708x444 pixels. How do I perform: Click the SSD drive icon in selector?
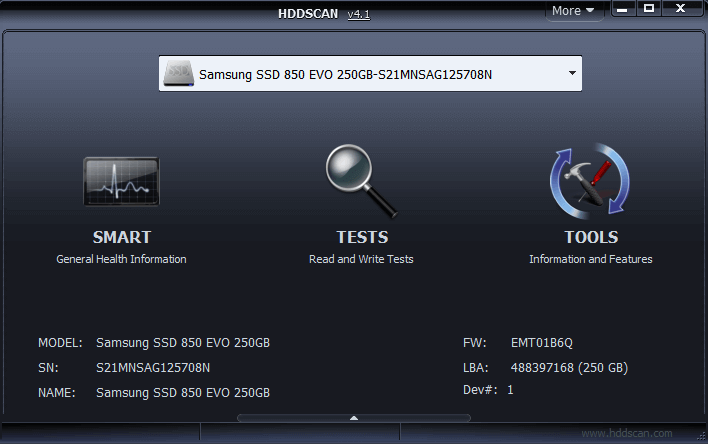coord(179,74)
